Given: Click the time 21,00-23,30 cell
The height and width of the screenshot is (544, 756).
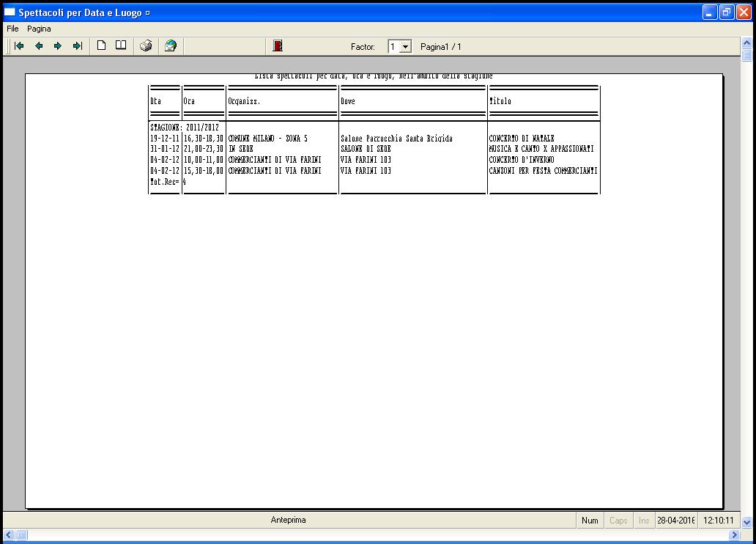Looking at the screenshot, I should 204,149.
